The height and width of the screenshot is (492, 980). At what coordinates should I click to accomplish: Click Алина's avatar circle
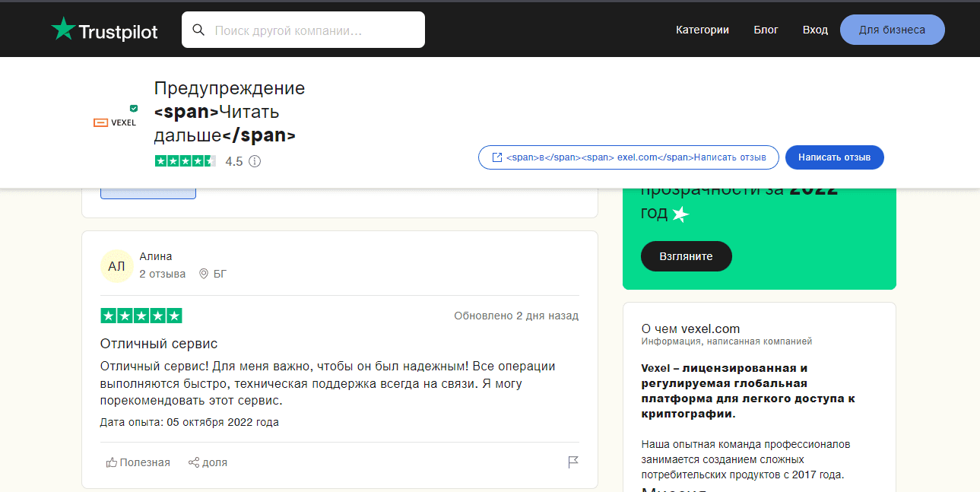click(x=116, y=265)
